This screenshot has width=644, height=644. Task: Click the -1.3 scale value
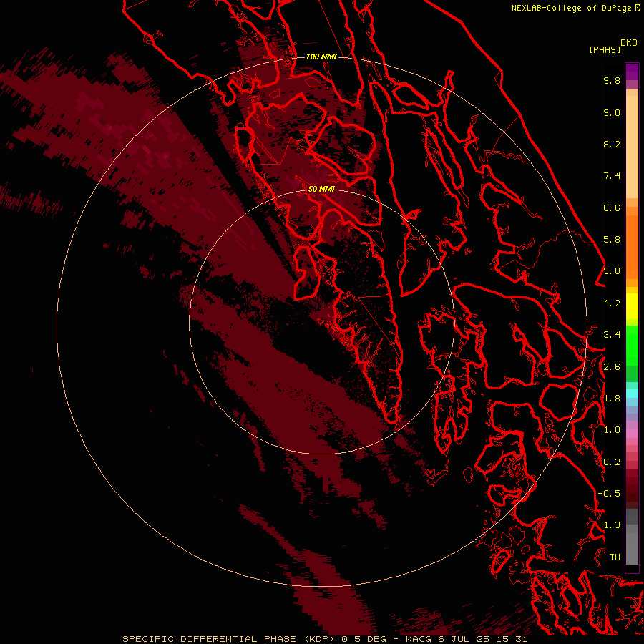609,525
